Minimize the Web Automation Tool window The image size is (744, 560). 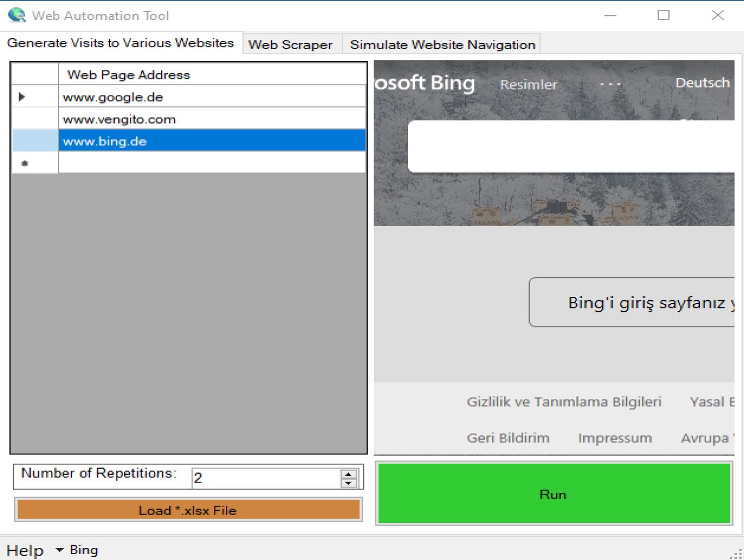[611, 15]
